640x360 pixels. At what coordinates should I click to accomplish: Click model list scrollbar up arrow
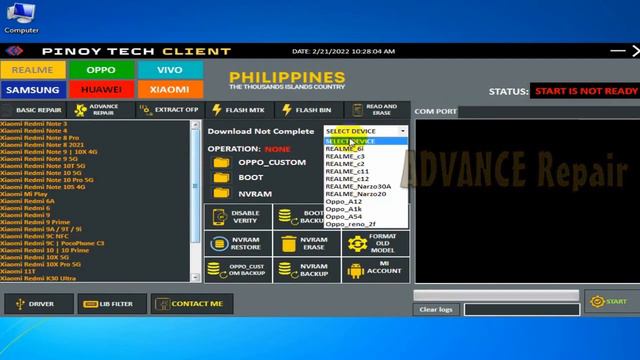tap(195, 124)
